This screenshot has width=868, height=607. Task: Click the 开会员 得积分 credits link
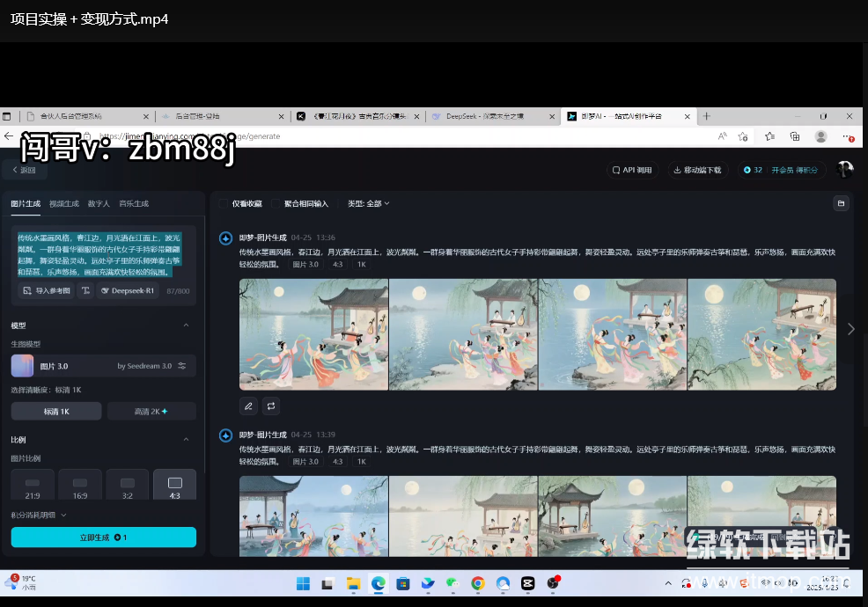(x=794, y=170)
